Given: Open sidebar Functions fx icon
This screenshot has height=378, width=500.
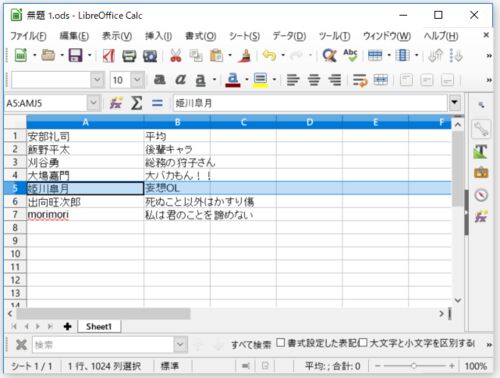Looking at the screenshot, I should point(481,217).
